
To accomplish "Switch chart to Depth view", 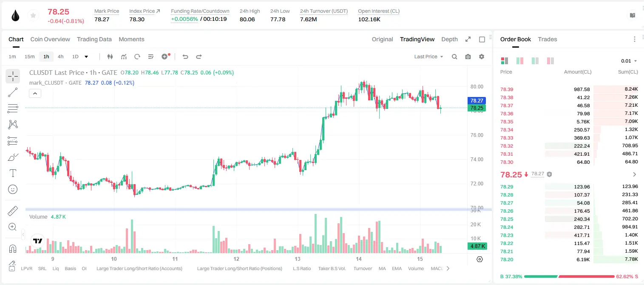I will pos(449,39).
